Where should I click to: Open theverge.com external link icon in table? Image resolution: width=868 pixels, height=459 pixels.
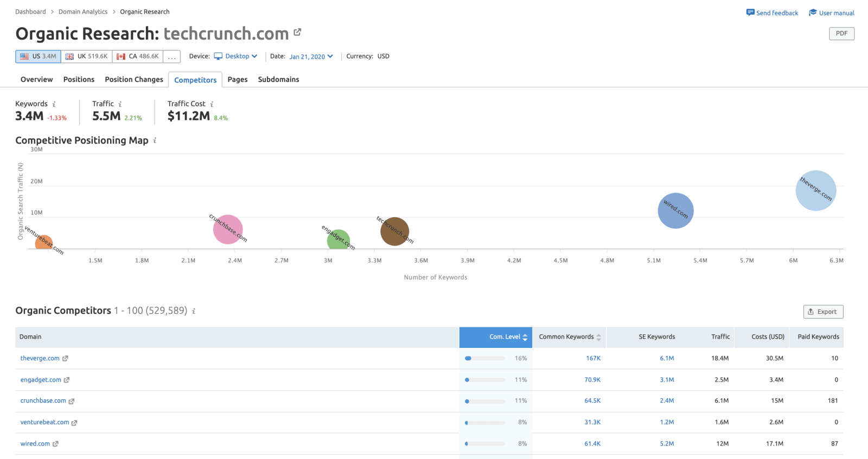pyautogui.click(x=65, y=359)
